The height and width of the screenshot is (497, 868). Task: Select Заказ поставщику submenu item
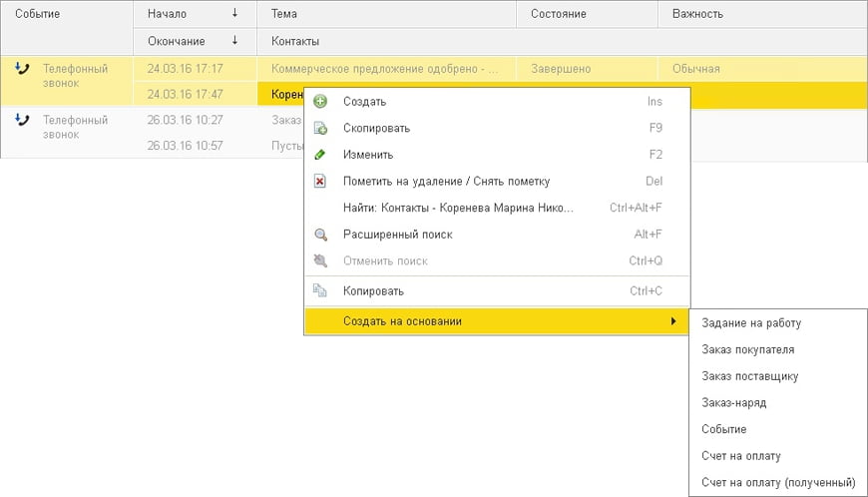[778, 376]
